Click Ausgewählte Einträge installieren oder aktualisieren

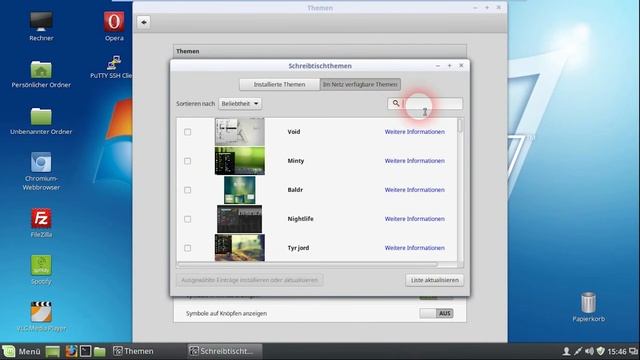[x=250, y=280]
